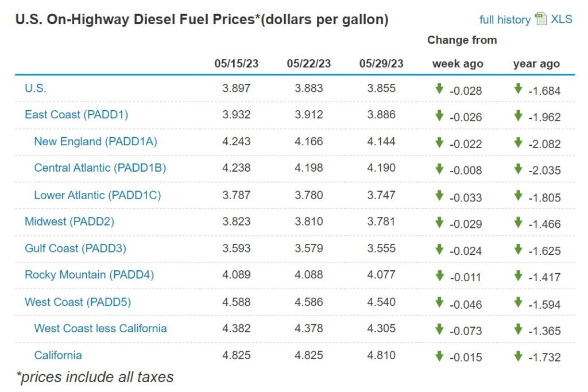Open Lower Atlantic (PADD1C) link
Viewport: 588px width, 392px height.
97,195
